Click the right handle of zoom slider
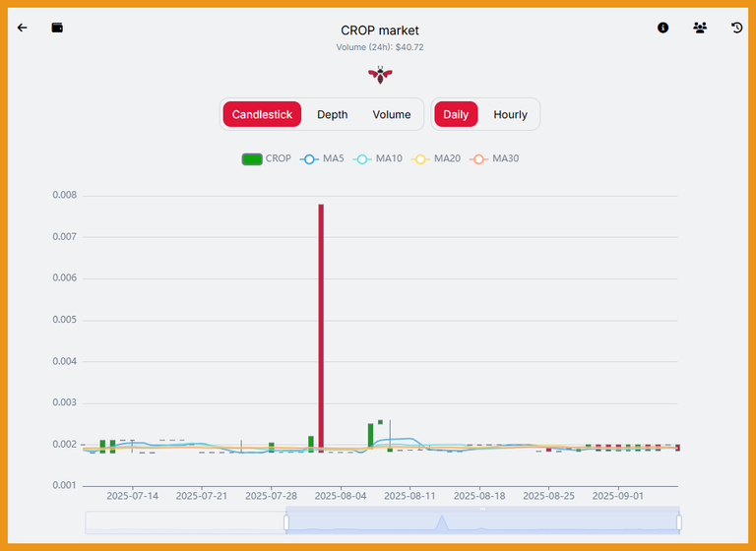756x551 pixels. pos(679,522)
